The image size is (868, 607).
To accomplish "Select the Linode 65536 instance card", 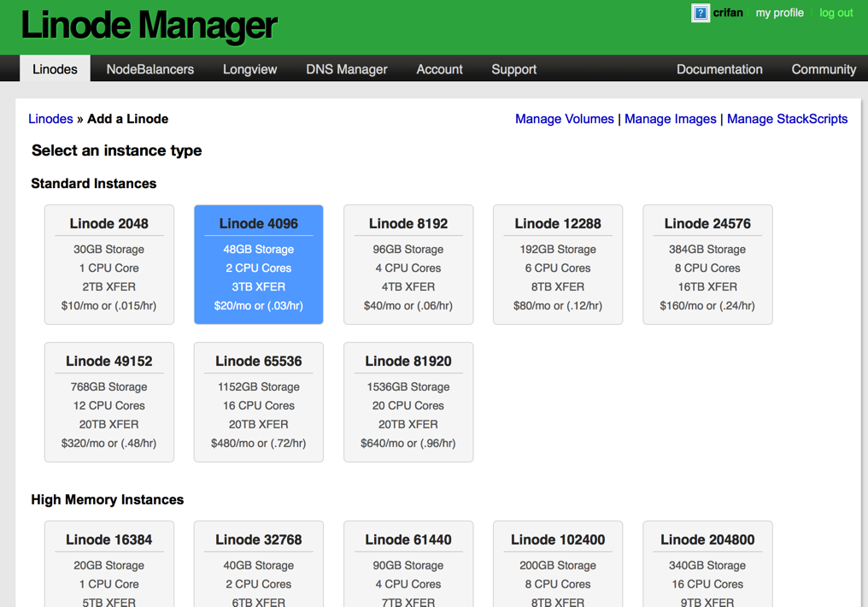I will click(x=259, y=402).
